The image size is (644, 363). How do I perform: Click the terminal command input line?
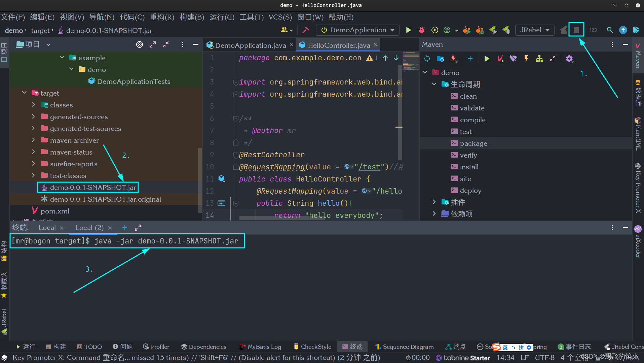[127, 241]
